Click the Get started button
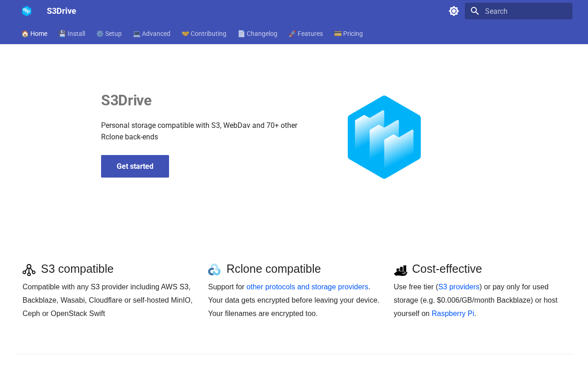The width and height of the screenshot is (588, 368). [135, 166]
